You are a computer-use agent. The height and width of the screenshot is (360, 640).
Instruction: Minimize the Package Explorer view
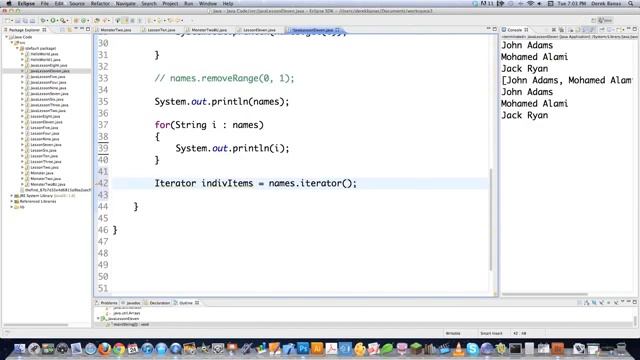tap(82, 29)
